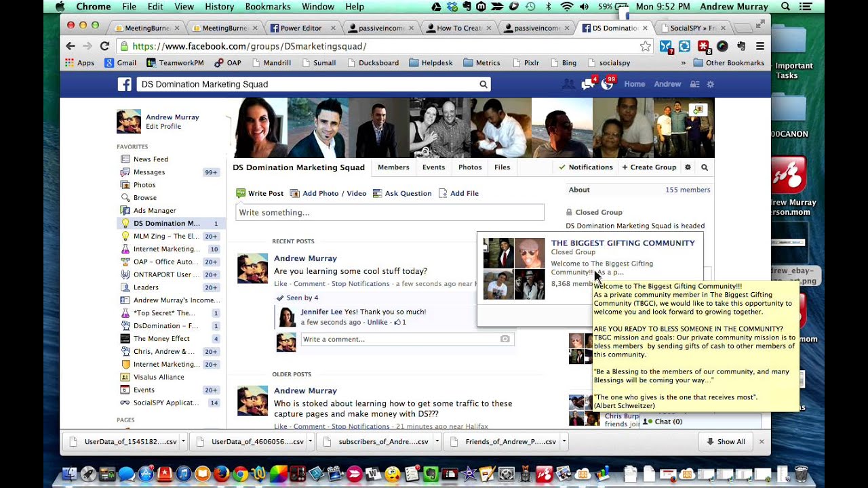Unlike Jennifer Lee's comment
The height and width of the screenshot is (488, 868).
377,322
